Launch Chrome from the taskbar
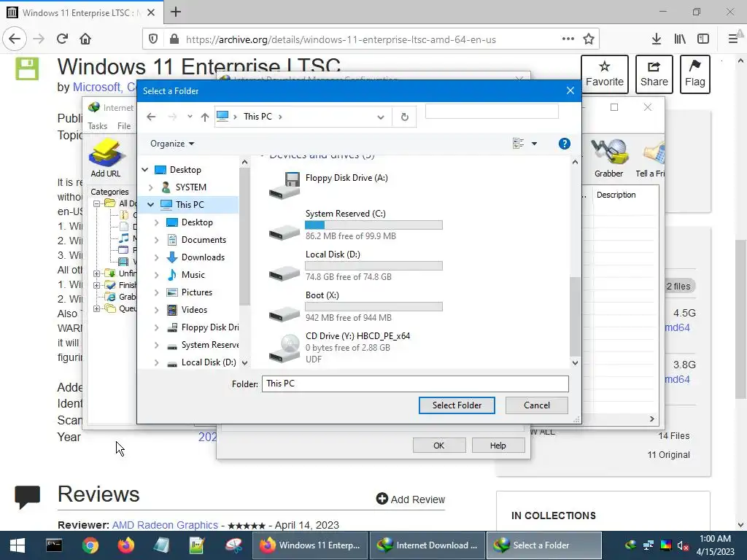Screen dimensions: 747x560 click(90, 545)
